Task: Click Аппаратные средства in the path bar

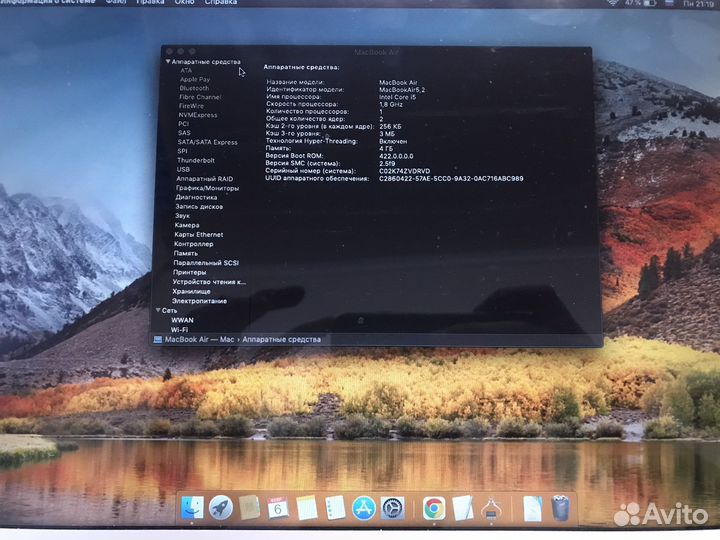Action: click(281, 339)
